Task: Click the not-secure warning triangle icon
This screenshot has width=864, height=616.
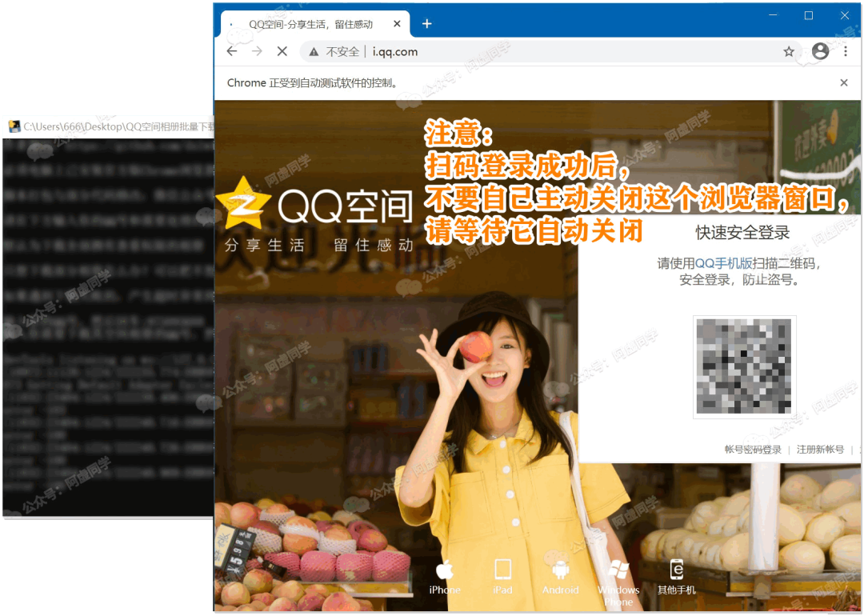Action: tap(314, 52)
